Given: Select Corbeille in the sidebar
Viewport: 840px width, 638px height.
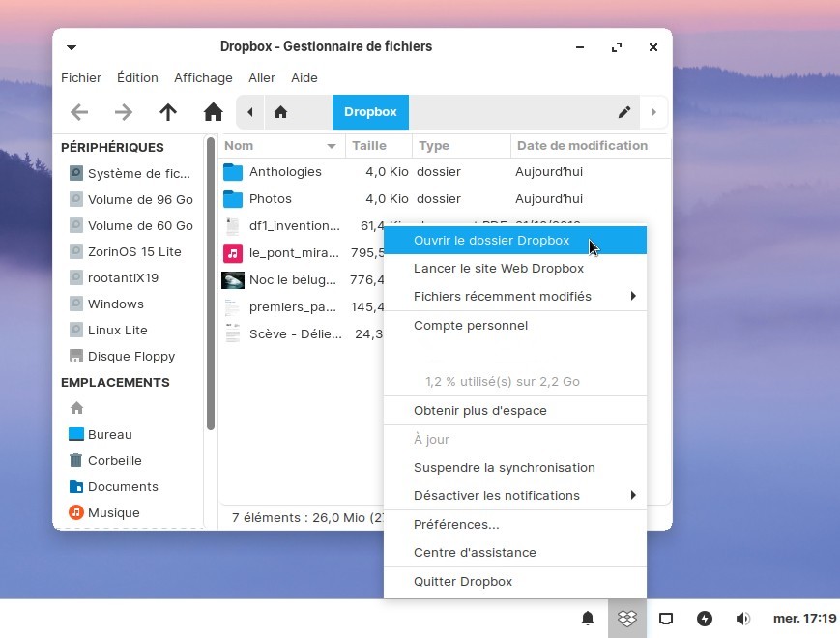Looking at the screenshot, I should (x=114, y=461).
